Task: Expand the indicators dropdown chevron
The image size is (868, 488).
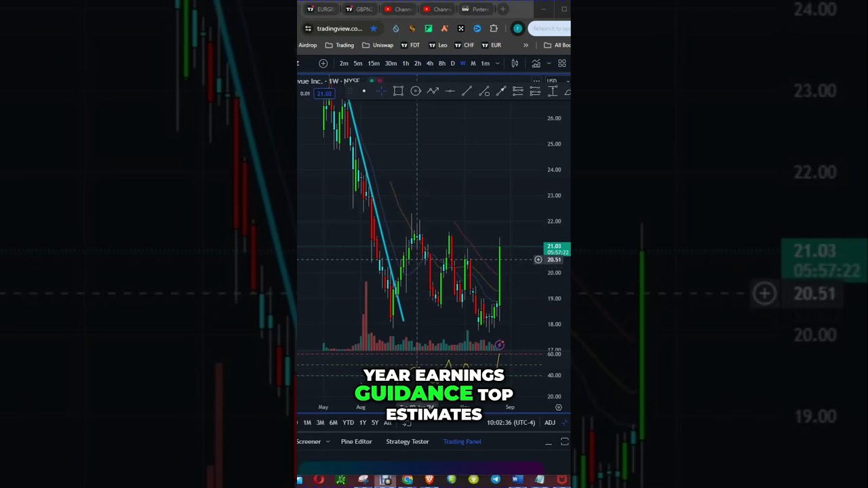Action: (549, 64)
